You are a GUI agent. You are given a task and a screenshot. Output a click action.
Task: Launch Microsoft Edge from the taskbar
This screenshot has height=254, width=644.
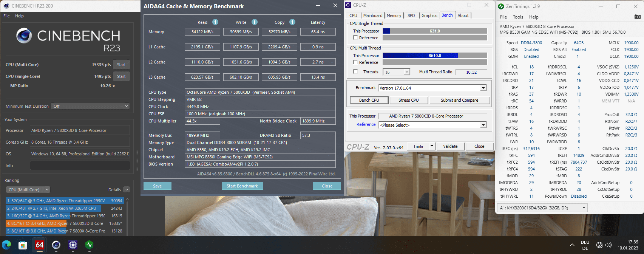click(x=6, y=245)
